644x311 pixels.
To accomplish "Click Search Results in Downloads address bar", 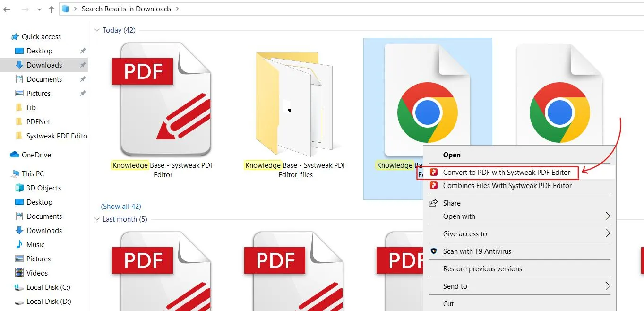I will click(x=126, y=9).
